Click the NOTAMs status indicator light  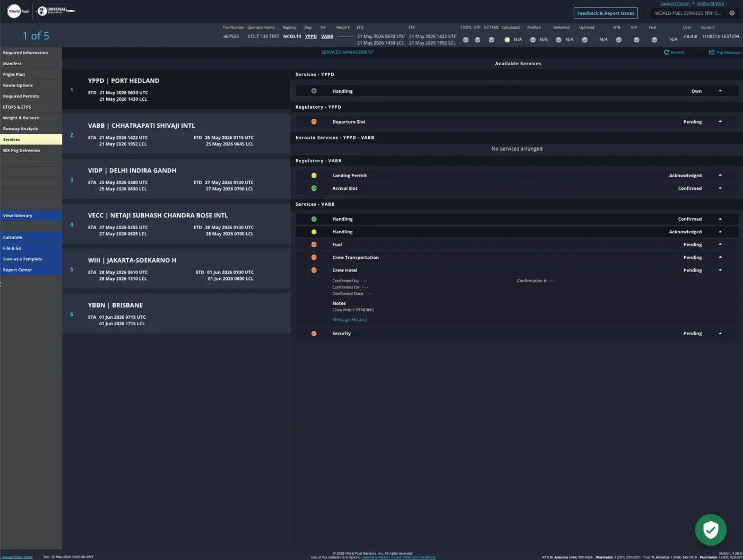pos(491,40)
